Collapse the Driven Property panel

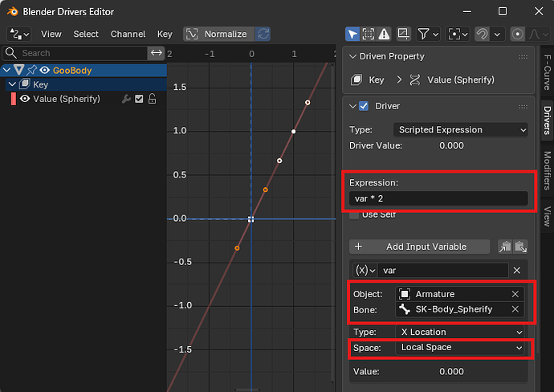click(x=352, y=56)
